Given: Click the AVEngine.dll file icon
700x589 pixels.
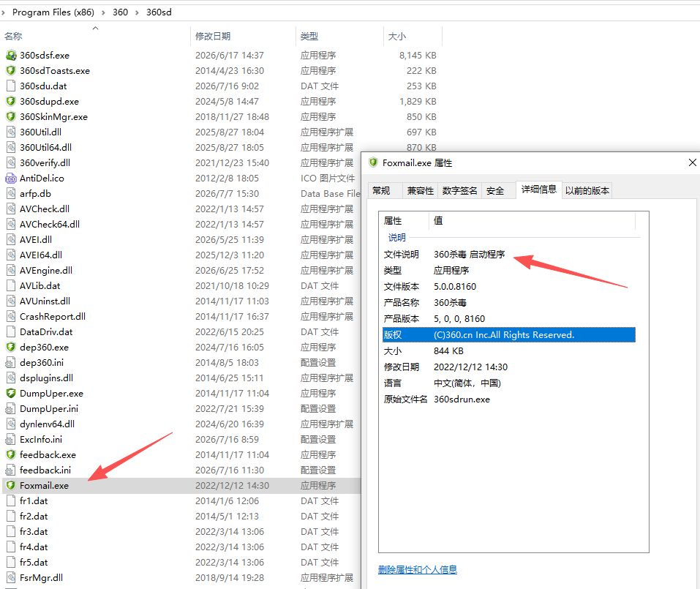Looking at the screenshot, I should pos(11,270).
